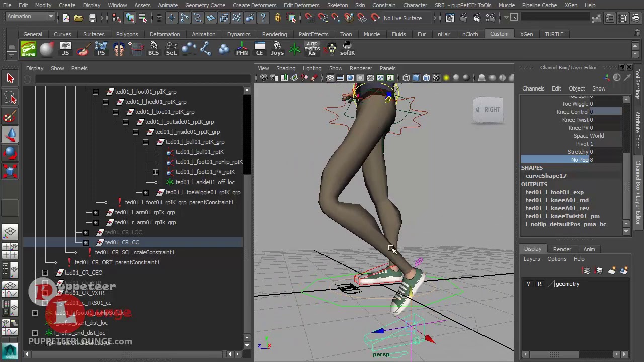The image size is (644, 362).
Task: Switch to the Render layer tab
Action: 562,249
